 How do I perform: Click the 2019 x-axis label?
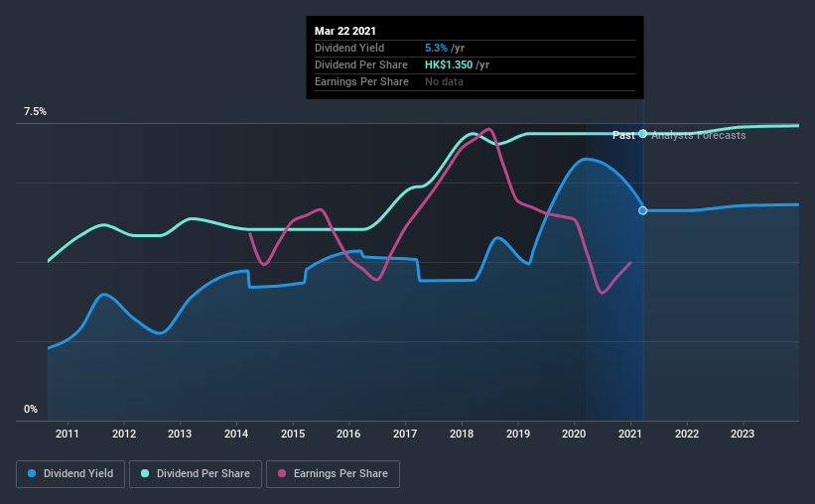[518, 434]
